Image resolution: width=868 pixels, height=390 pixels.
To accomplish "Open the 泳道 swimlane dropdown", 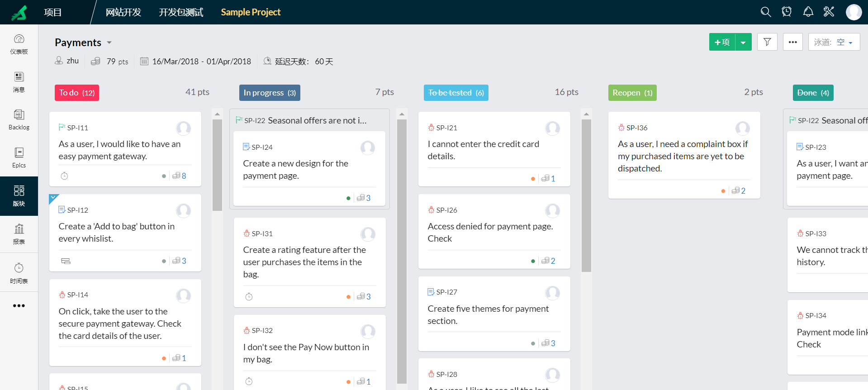I will click(834, 42).
